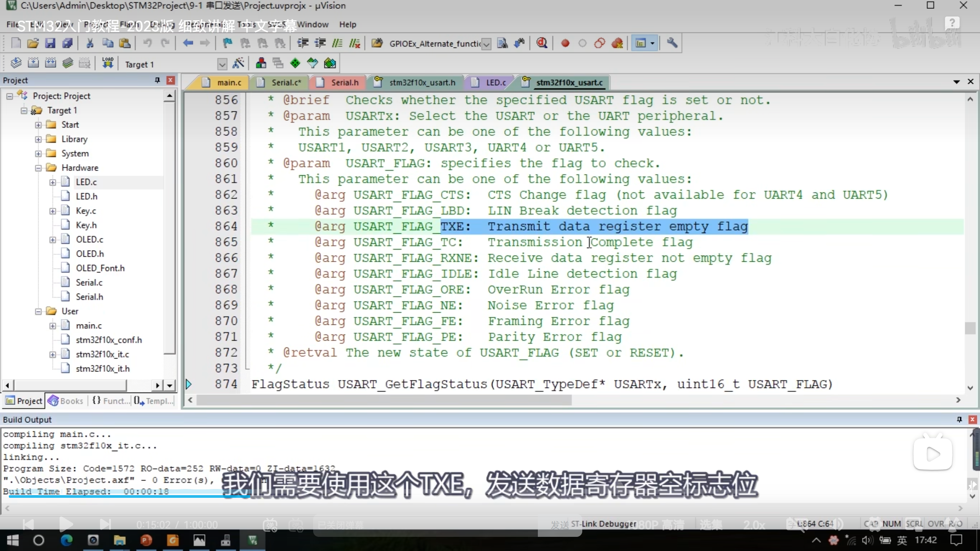Click the Start Debug Session icon
This screenshot has width=980, height=551.
[541, 43]
